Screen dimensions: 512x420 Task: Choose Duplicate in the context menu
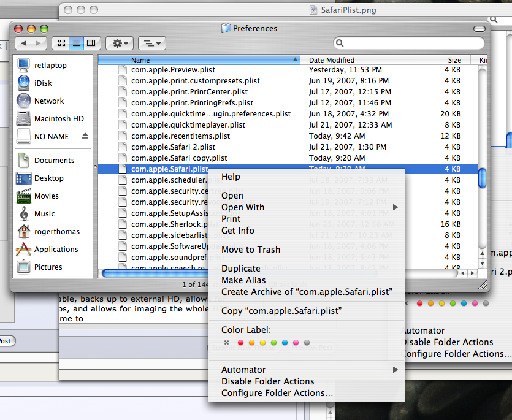[x=307, y=269]
